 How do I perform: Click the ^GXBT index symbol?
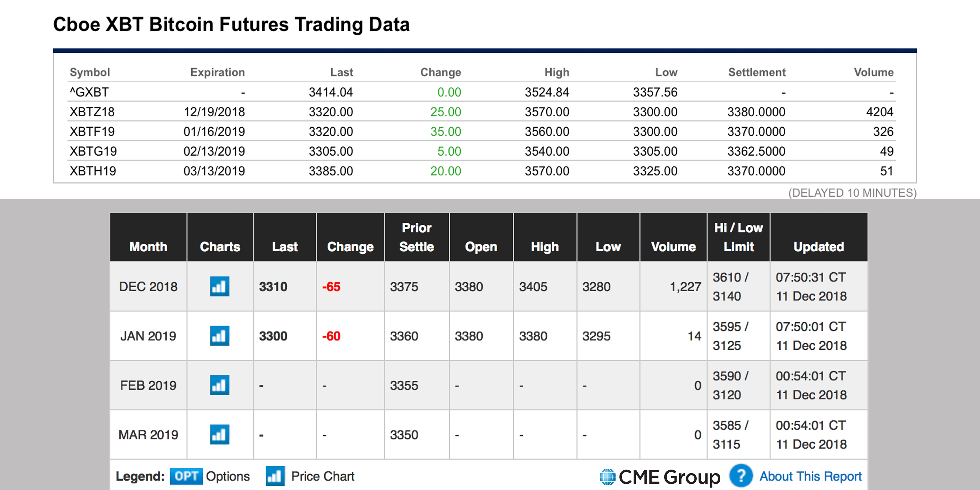pyautogui.click(x=89, y=92)
